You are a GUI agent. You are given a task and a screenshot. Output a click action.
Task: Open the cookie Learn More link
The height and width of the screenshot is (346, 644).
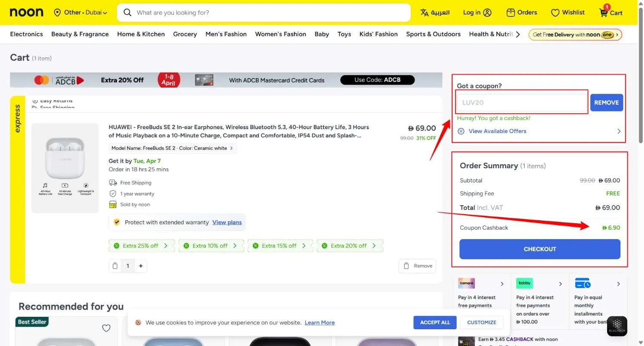319,322
